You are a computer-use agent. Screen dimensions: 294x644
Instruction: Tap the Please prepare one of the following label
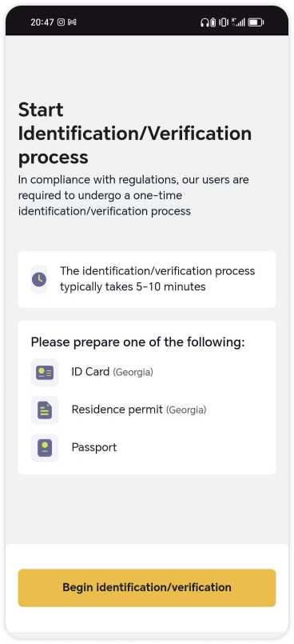point(137,342)
